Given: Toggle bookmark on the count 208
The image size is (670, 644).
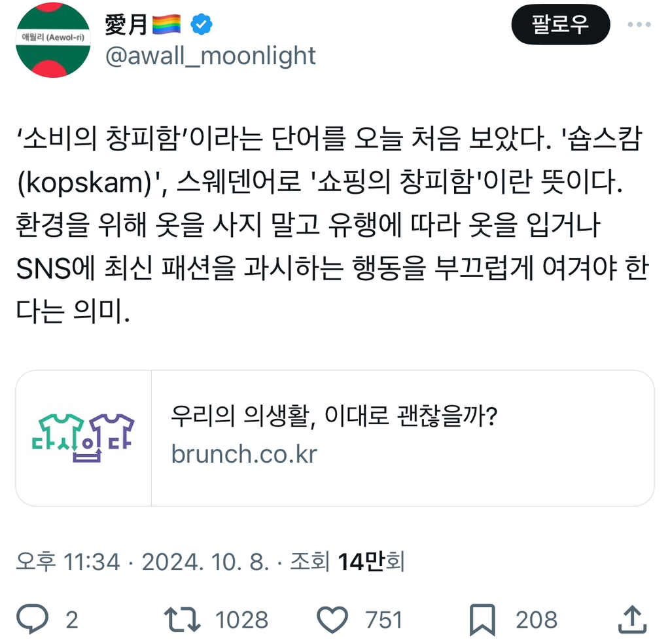Looking at the screenshot, I should tap(537, 618).
